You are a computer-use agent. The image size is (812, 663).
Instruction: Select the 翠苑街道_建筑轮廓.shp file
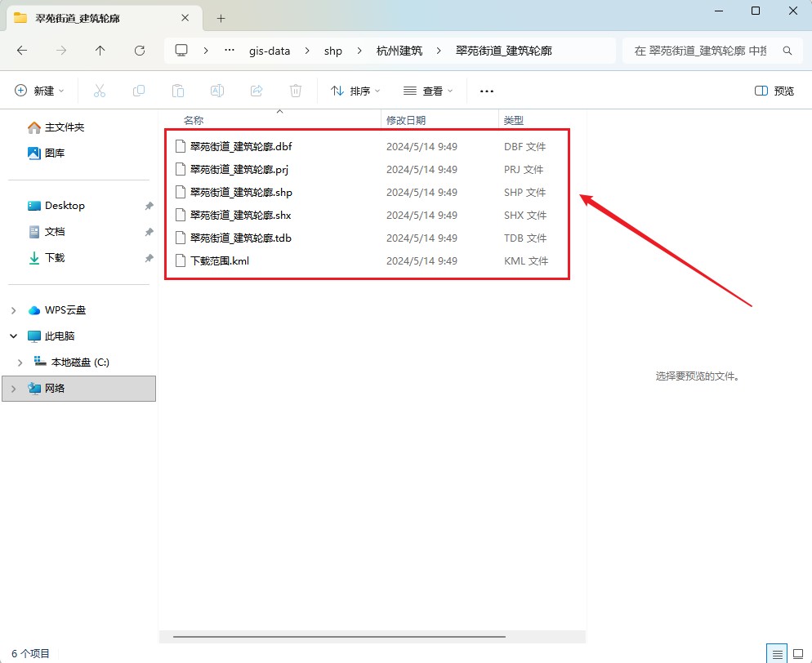pos(241,193)
